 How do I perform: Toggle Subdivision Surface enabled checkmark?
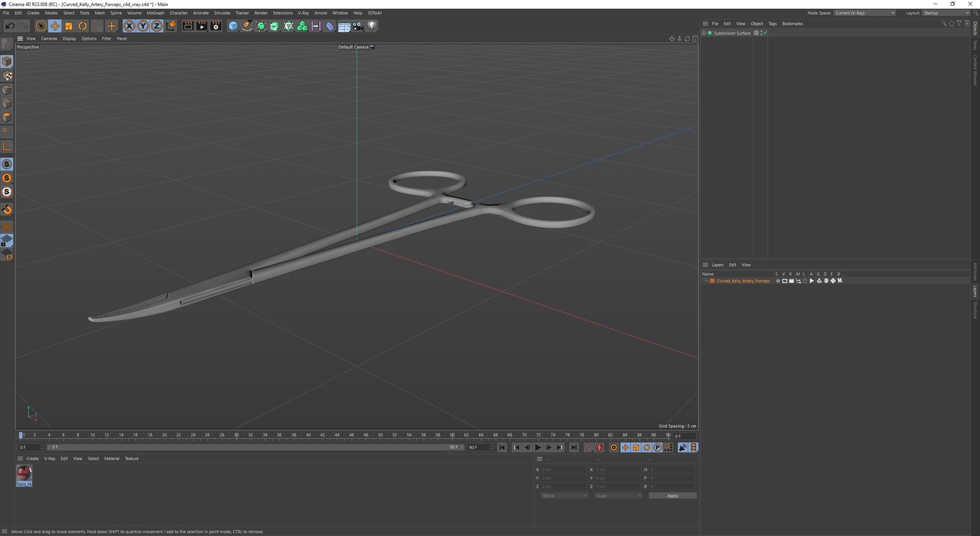coord(765,33)
